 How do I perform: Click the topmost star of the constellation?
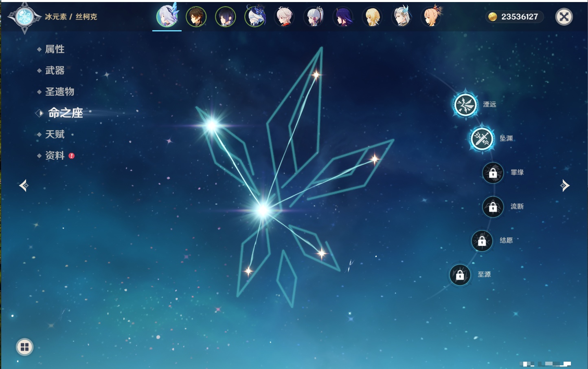(x=316, y=75)
